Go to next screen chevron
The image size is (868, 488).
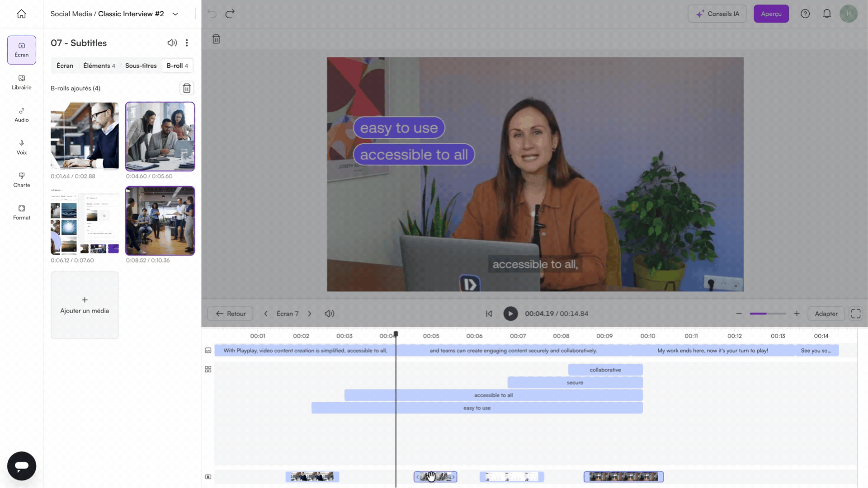[x=310, y=314]
